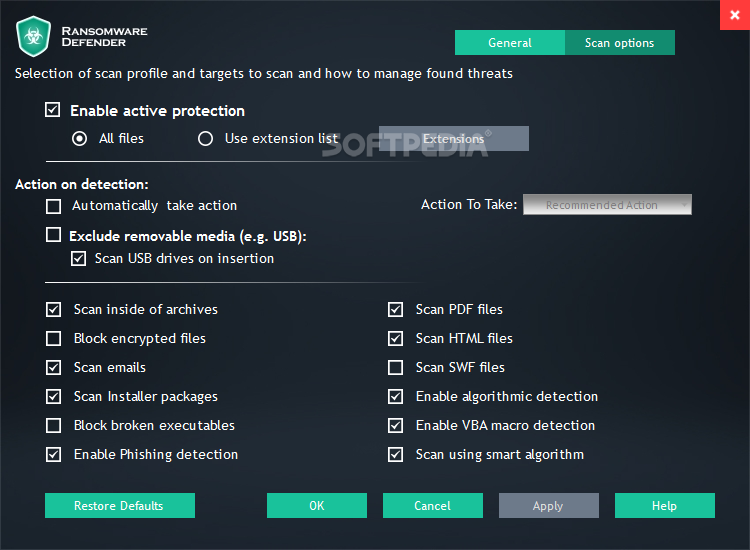Switch to the General tab
Screen dimensions: 750x550
pyautogui.click(x=509, y=43)
